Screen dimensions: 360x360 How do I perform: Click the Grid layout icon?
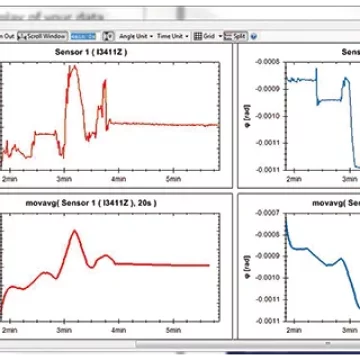click(x=198, y=36)
